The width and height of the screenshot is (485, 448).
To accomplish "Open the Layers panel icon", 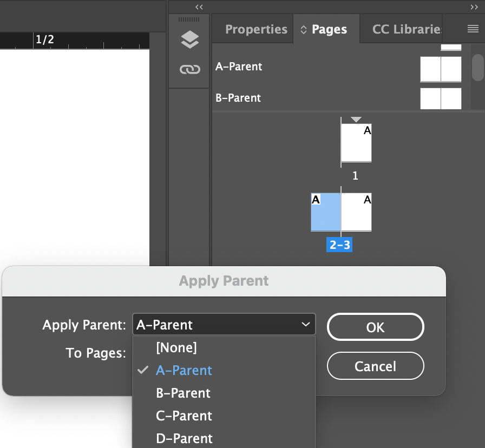I will tap(189, 39).
